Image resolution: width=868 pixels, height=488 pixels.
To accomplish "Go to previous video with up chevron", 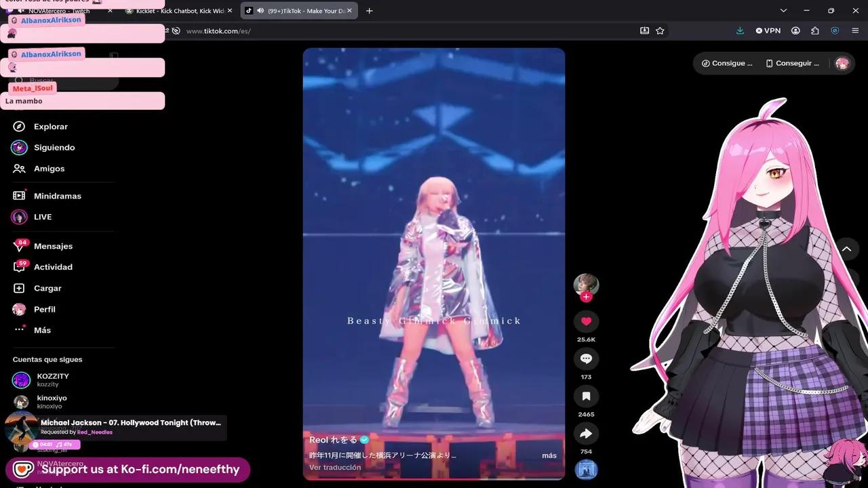I will [x=846, y=249].
